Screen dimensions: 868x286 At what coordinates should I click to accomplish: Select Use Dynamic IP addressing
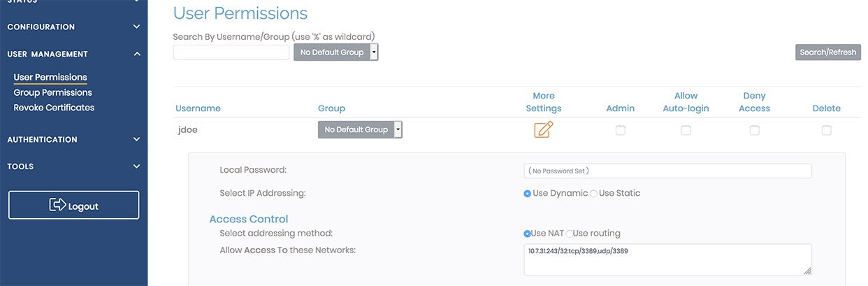(528, 194)
